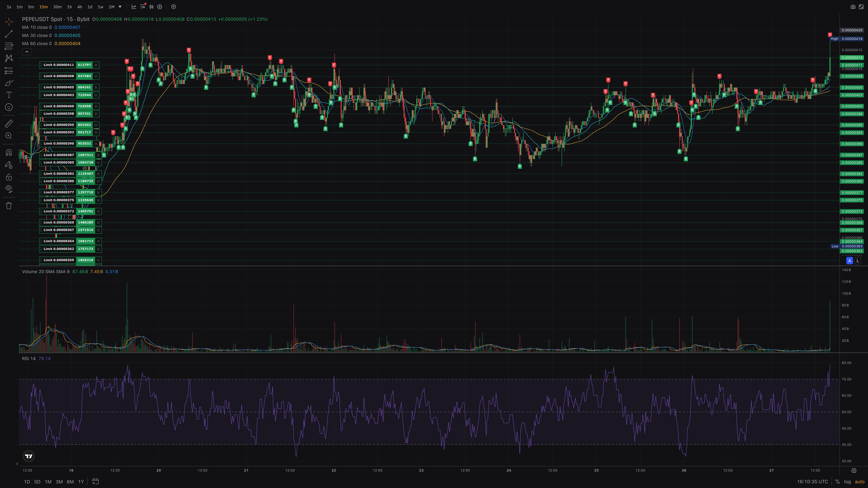Click the candlestick chart type icon
Viewport: 868px width, 488px height.
pos(151,7)
